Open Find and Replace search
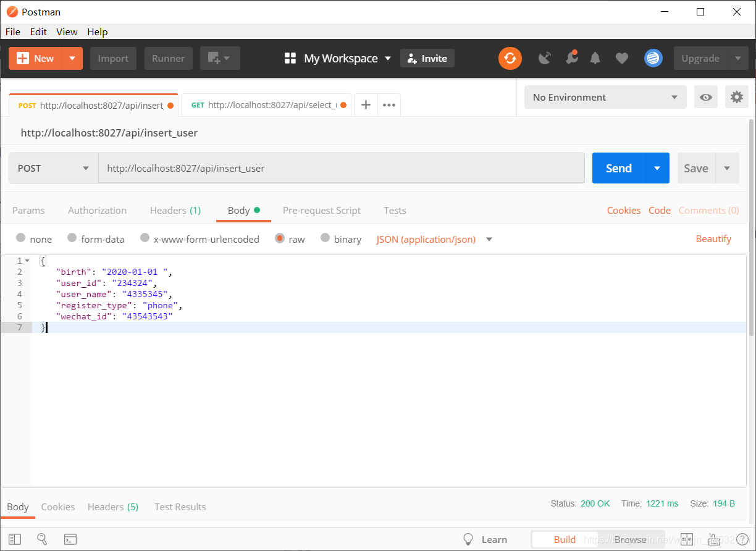Viewport: 756px width, 551px height. pos(42,539)
